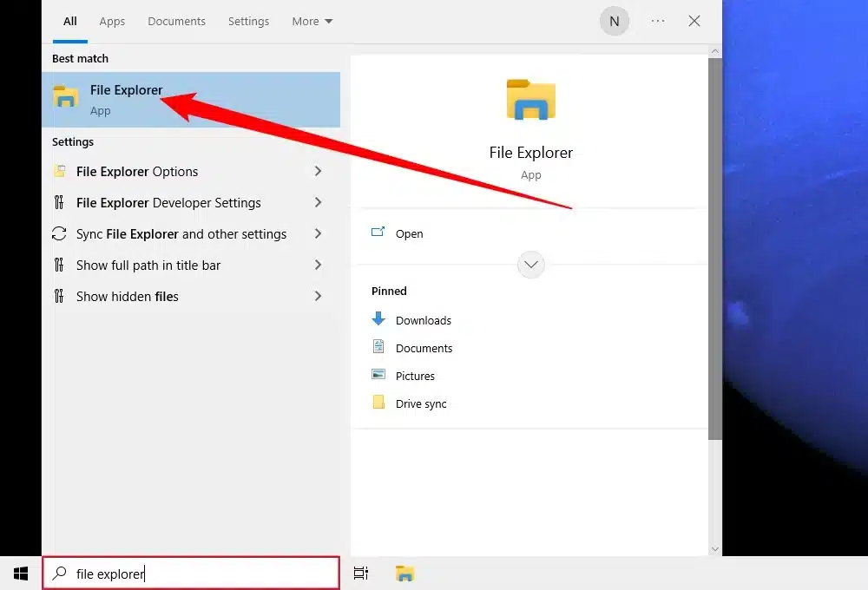Click the Windows Start button
The image size is (868, 590).
click(21, 573)
